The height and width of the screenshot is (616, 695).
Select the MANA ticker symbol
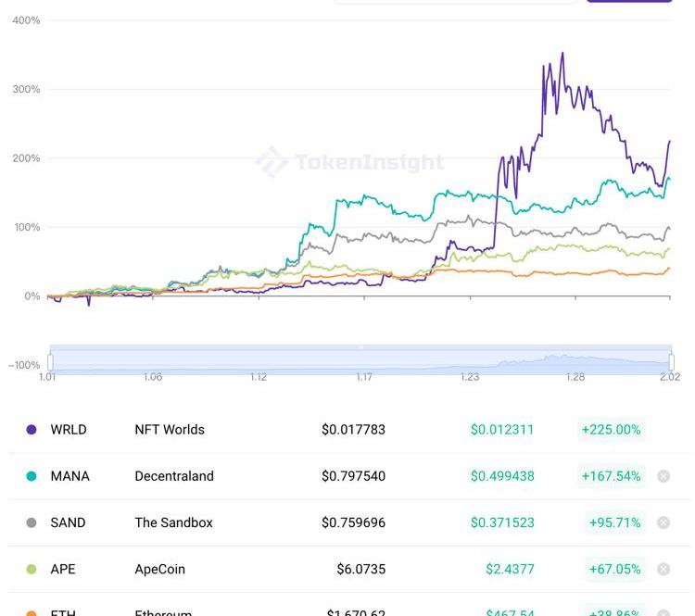(70, 476)
